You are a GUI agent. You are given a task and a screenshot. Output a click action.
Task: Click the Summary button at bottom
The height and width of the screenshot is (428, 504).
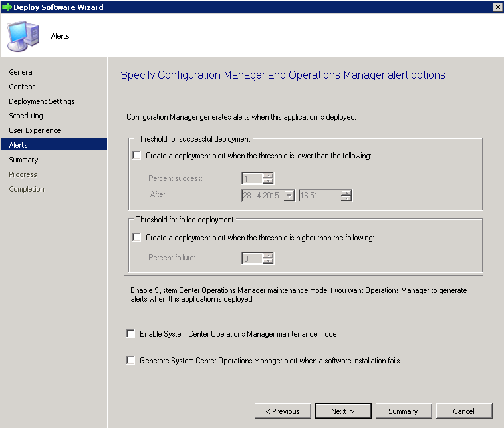tap(404, 411)
